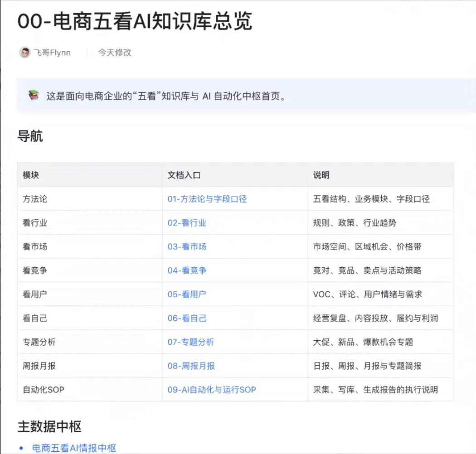Click the description 大促、新品、爆款机会专题

[363, 342]
